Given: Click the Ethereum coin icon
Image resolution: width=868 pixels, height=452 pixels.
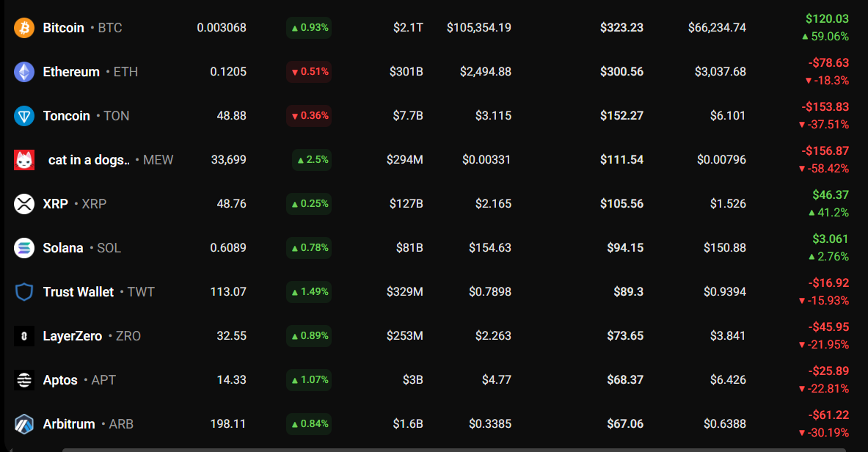Looking at the screenshot, I should [x=24, y=72].
